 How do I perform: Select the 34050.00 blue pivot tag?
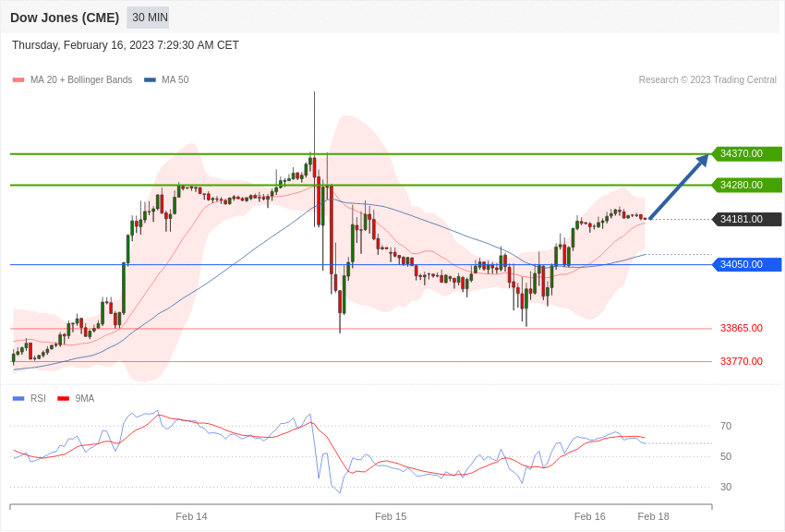[746, 264]
